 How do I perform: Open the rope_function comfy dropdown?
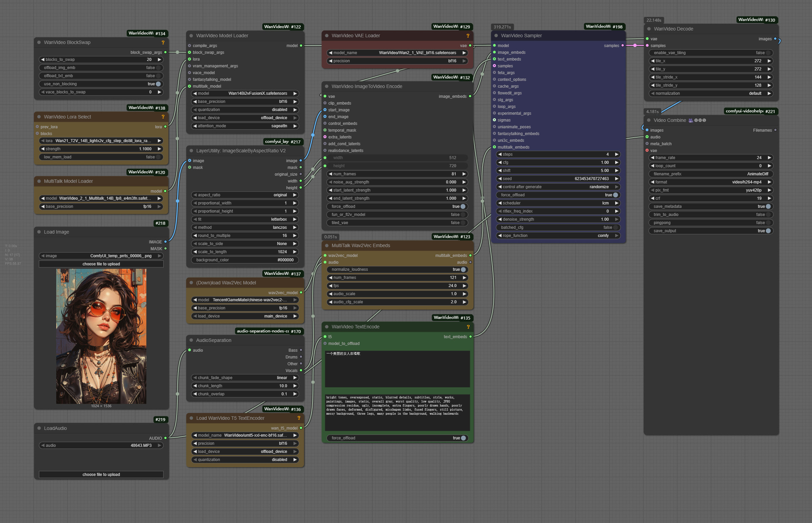(558, 236)
